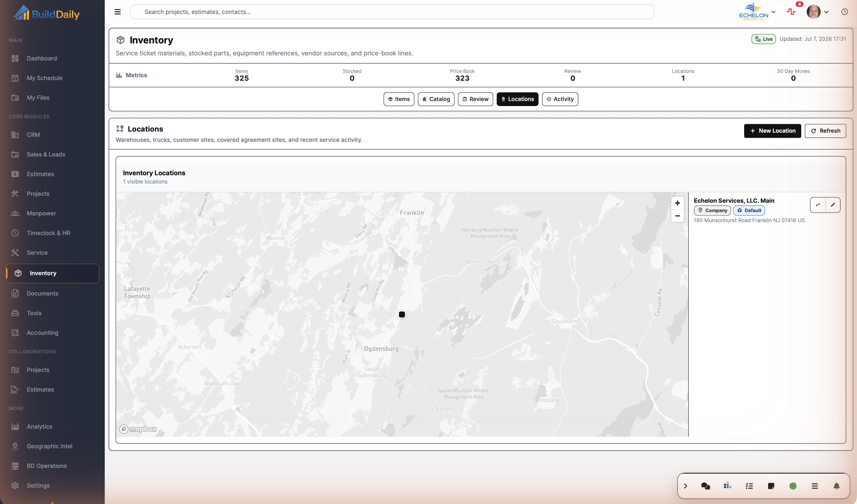The height and width of the screenshot is (504, 857).
Task: Click the transfer arrows icon for Echelon location
Action: 818,205
